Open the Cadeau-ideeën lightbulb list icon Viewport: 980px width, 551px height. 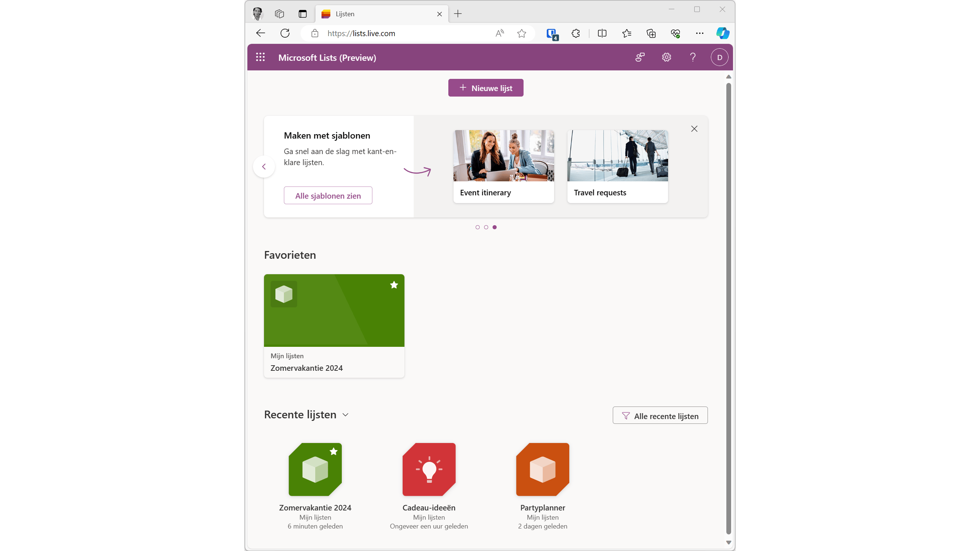429,469
